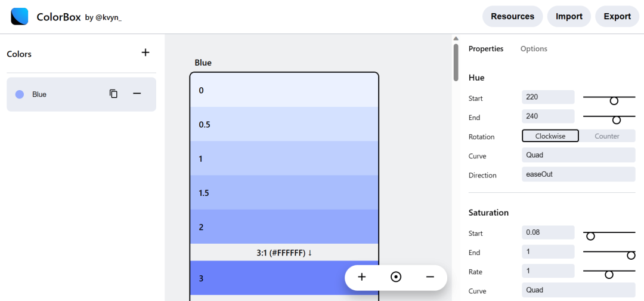Set hue rotation to Clockwise
Viewport: 644px width, 301px height.
click(550, 136)
